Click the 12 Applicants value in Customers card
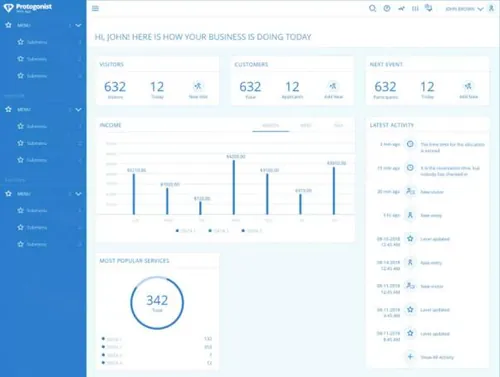500x377 pixels. [292, 87]
